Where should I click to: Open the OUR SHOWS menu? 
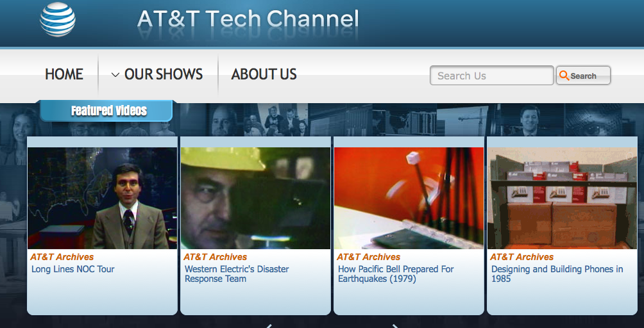click(163, 74)
